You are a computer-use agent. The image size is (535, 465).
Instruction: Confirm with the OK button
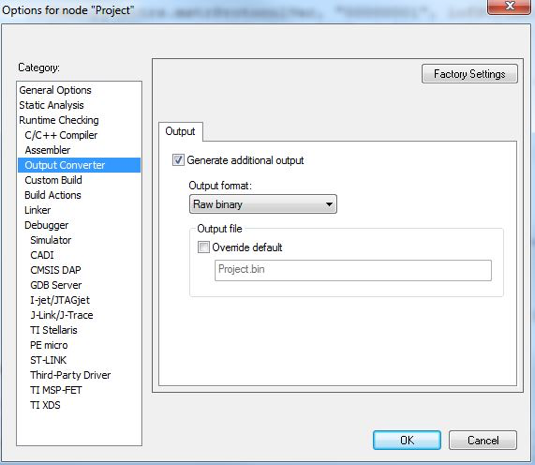point(407,440)
